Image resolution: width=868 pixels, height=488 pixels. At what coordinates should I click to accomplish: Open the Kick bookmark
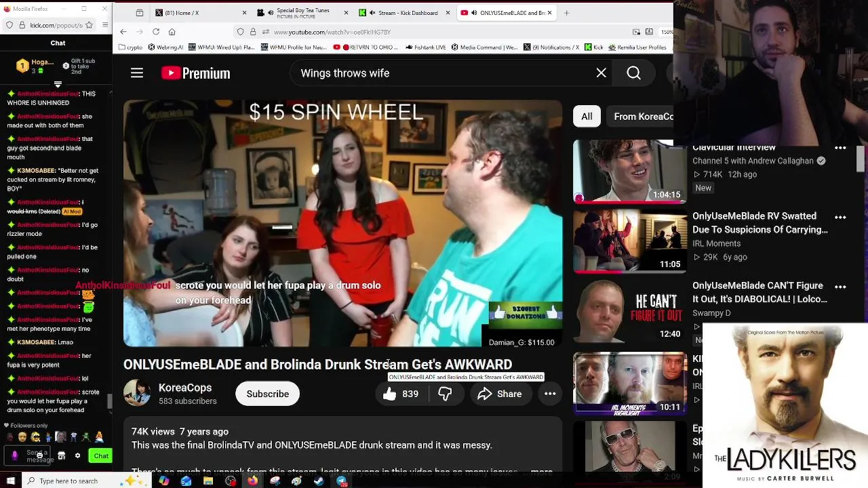coord(593,47)
